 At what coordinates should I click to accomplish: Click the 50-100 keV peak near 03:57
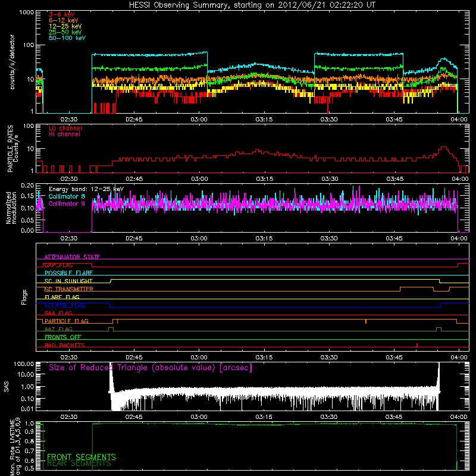444,58
